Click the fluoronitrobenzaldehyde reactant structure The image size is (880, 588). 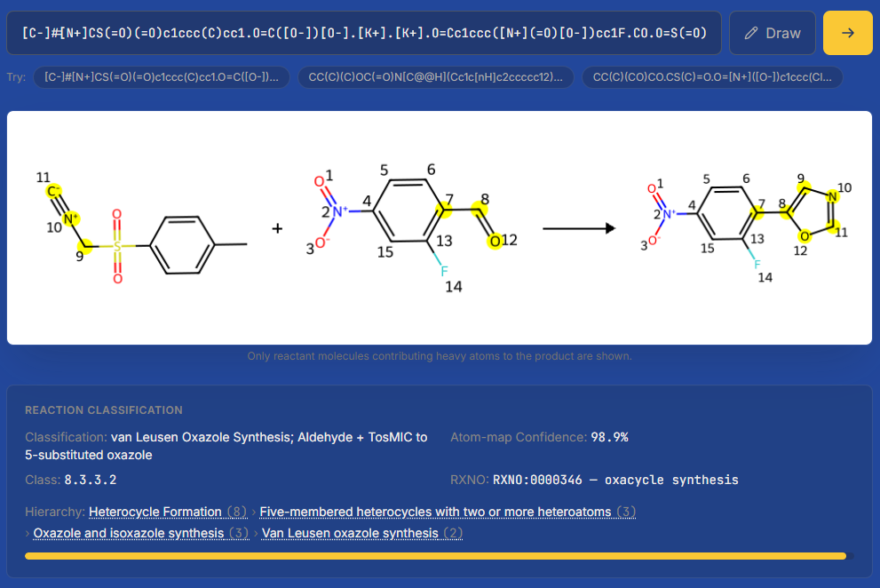(411, 229)
